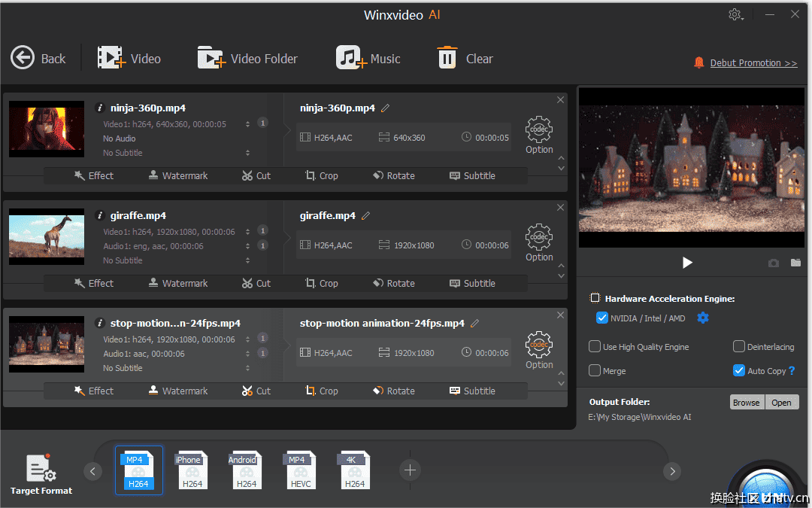Viewport: 812px width, 508px height.
Task: Add a new format preset with plus
Action: 411,470
